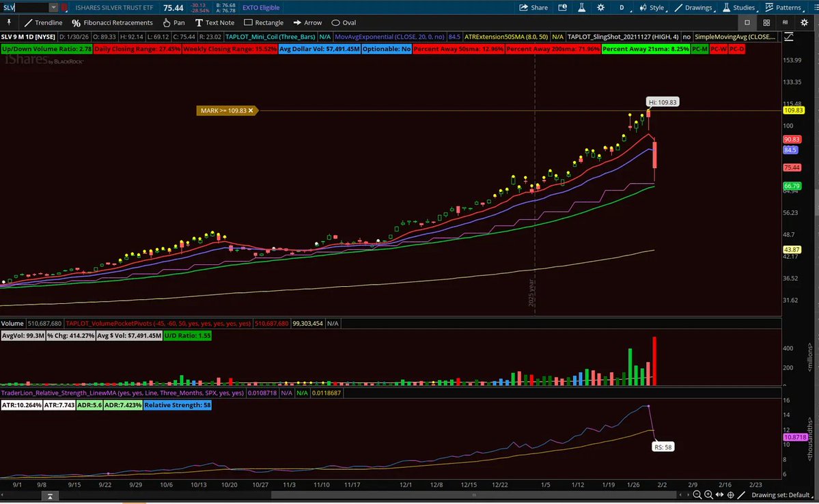Click the Volume panel label
819x504 pixels.
point(12,323)
